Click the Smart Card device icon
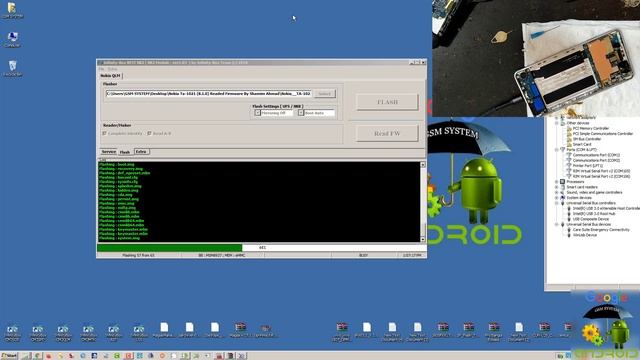Screen dimensions: 640x360 click(569, 144)
